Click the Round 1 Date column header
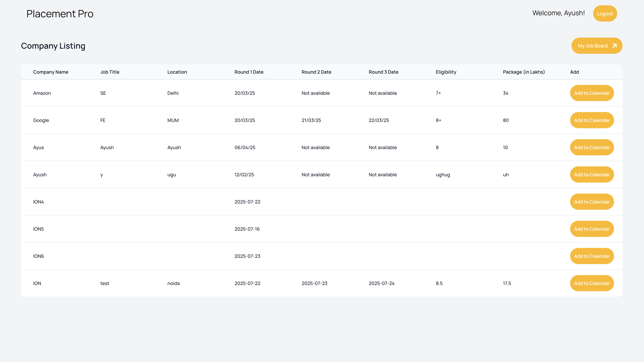Image resolution: width=644 pixels, height=362 pixels. pos(249,72)
